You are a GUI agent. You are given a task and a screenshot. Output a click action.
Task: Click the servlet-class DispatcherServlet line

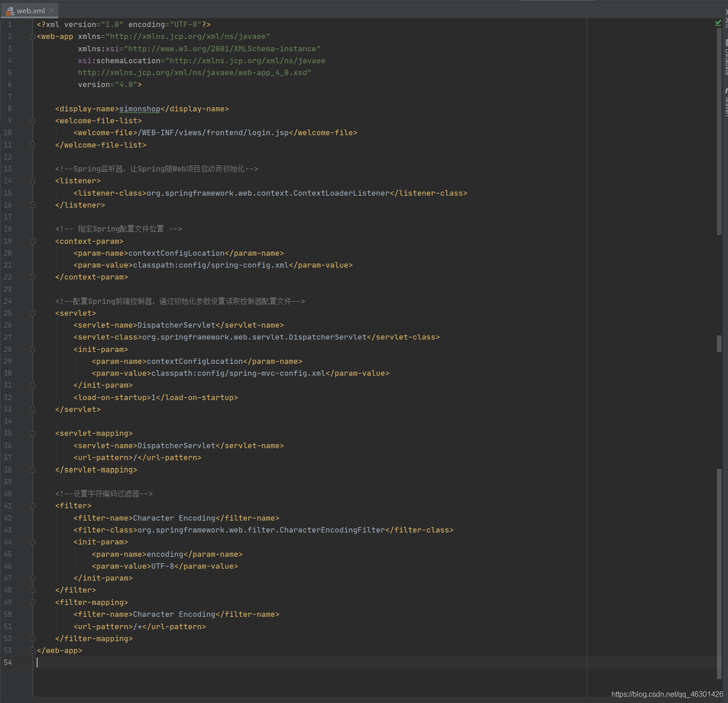(257, 337)
